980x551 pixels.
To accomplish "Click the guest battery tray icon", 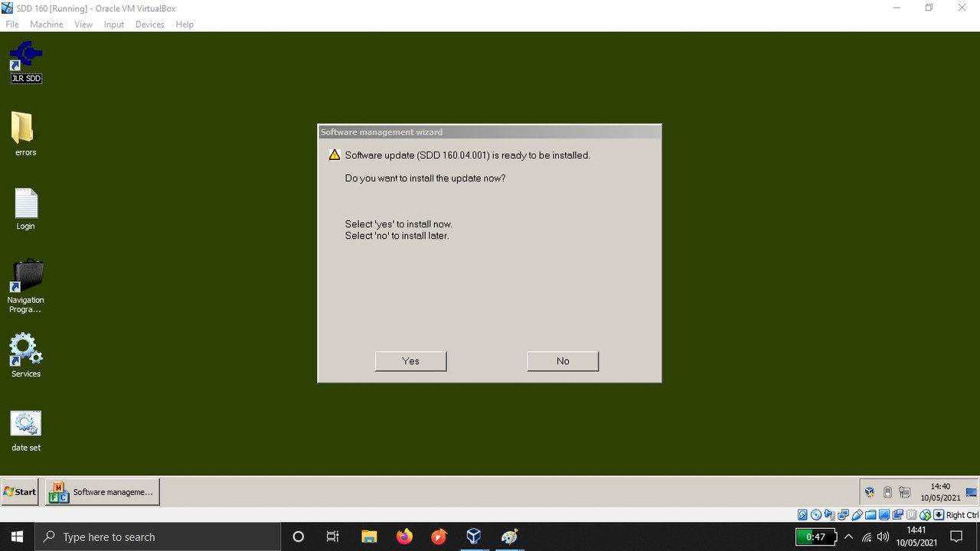I will [887, 492].
